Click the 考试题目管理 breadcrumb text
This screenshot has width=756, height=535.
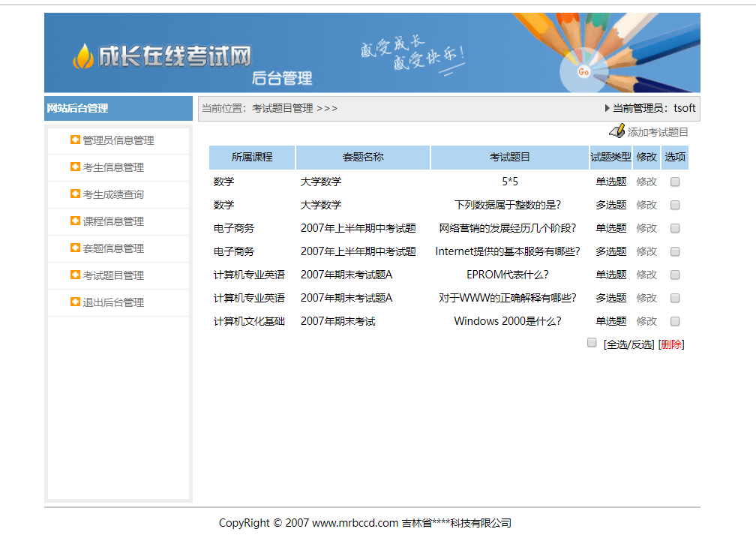pos(283,109)
